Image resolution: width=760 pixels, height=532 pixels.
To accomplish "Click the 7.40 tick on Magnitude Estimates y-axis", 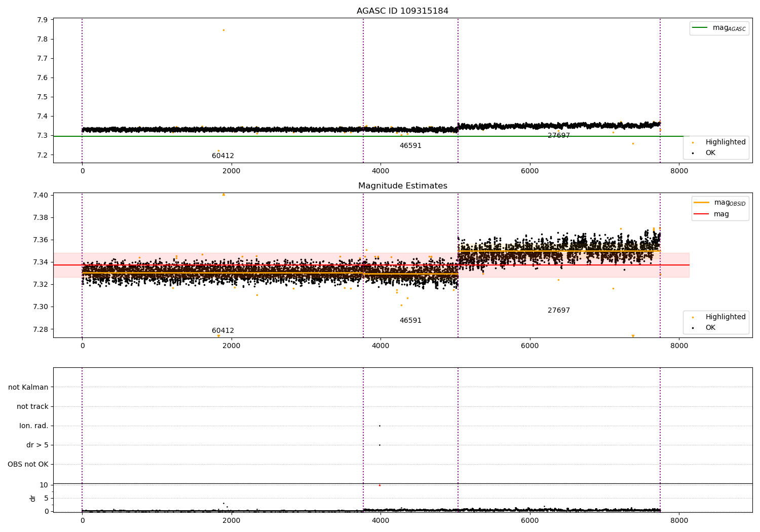I will [40, 195].
